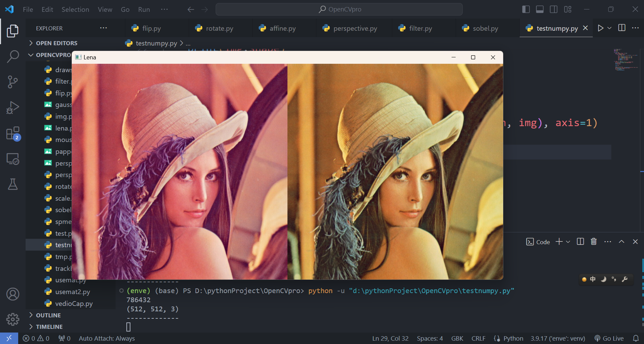Change file encoding GBK in status bar
Screen dimensions: 644x344
click(x=457, y=338)
